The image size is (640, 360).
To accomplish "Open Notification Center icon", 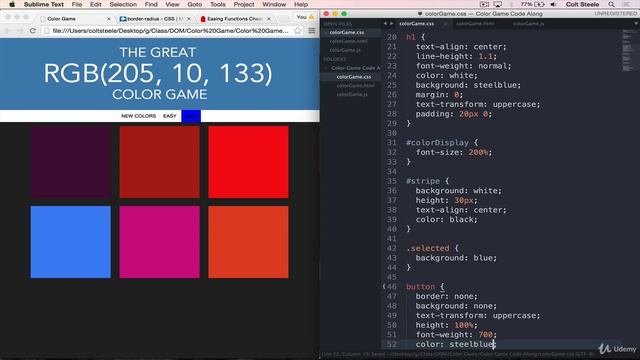I will point(626,4).
